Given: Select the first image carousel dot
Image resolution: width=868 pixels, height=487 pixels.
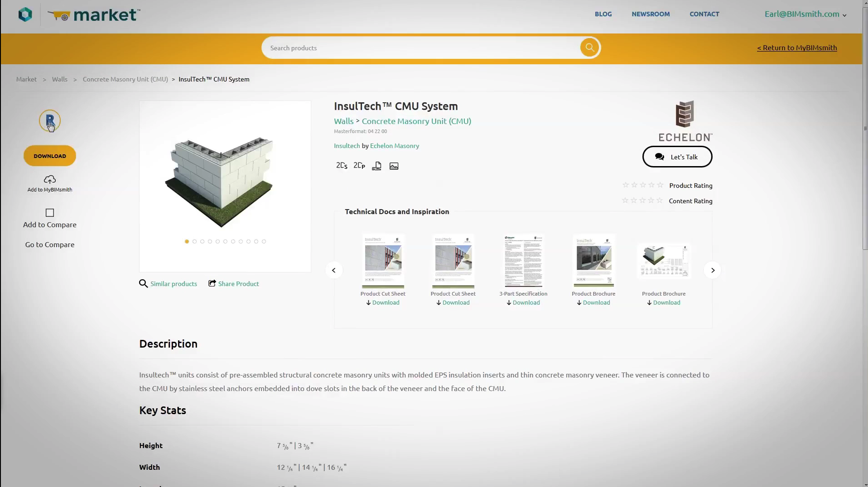Looking at the screenshot, I should pos(187,242).
